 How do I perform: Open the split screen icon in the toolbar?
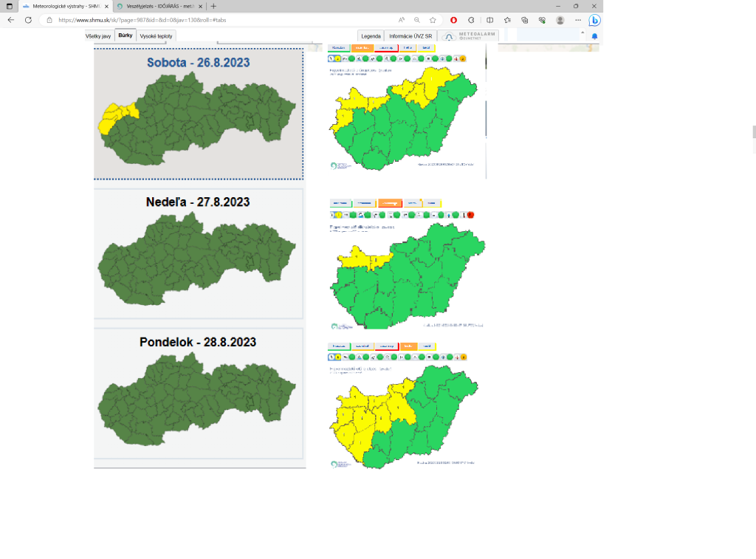coord(489,20)
